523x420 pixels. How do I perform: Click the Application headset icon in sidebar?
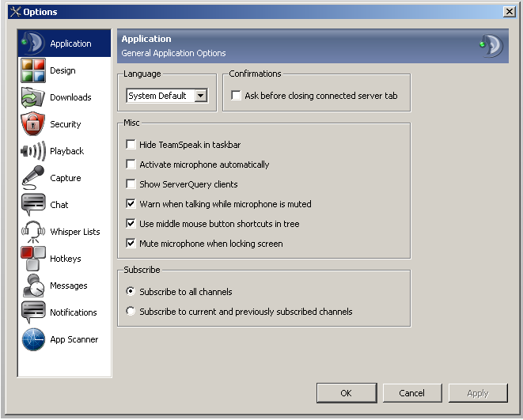[32, 43]
